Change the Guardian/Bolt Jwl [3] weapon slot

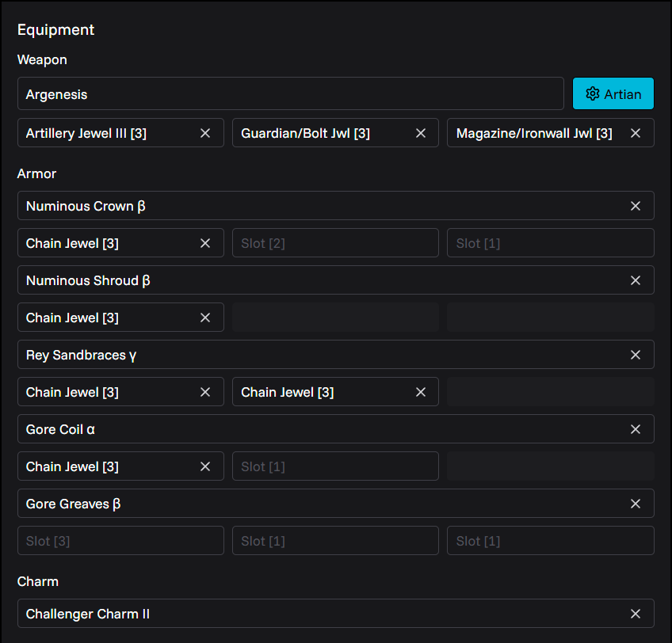click(335, 133)
